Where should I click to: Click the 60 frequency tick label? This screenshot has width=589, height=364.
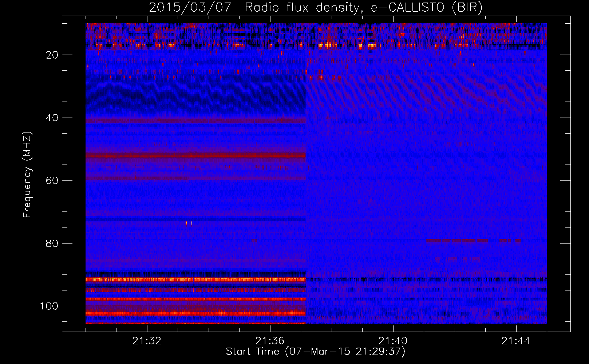[x=52, y=181]
